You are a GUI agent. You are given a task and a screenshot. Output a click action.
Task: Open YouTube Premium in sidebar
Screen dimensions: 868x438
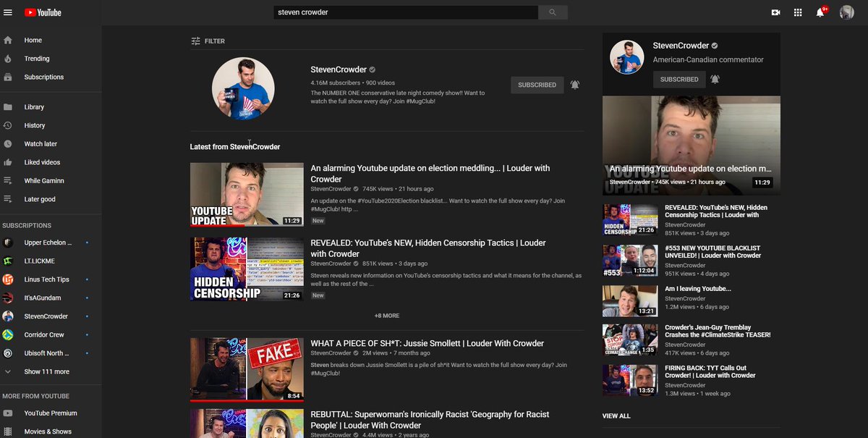click(x=51, y=413)
